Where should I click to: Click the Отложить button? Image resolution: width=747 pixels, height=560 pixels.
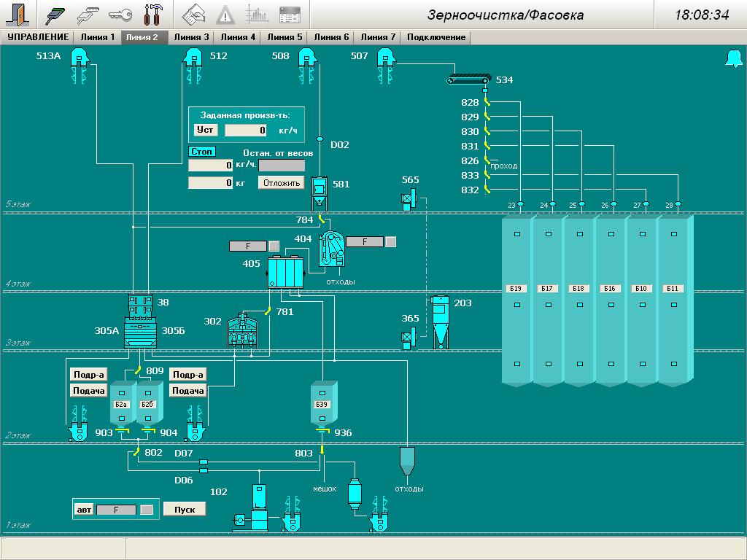click(281, 183)
